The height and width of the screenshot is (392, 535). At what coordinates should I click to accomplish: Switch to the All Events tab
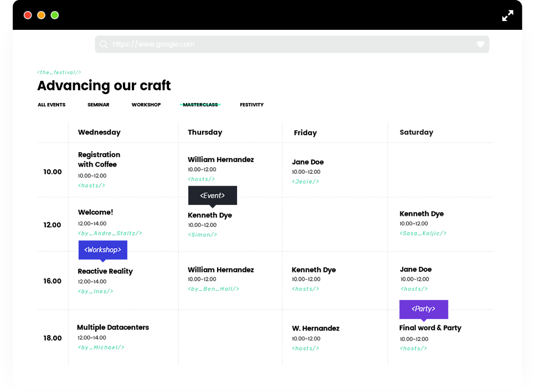[x=52, y=105]
